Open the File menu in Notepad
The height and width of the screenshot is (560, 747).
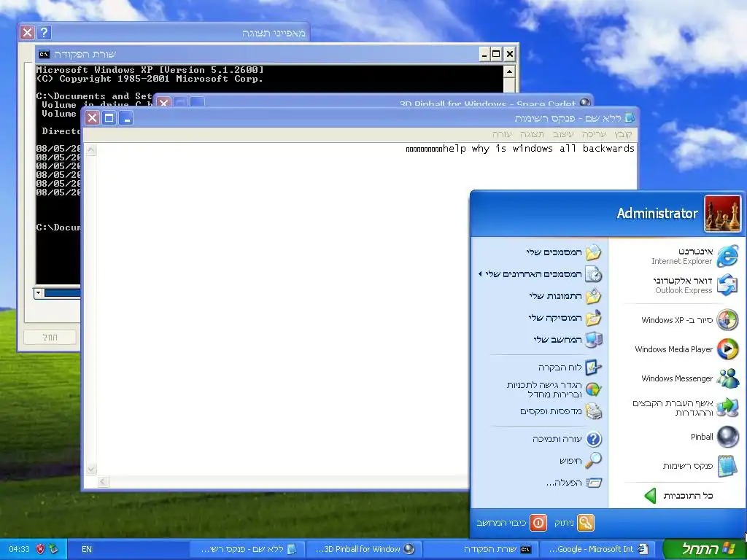623,134
